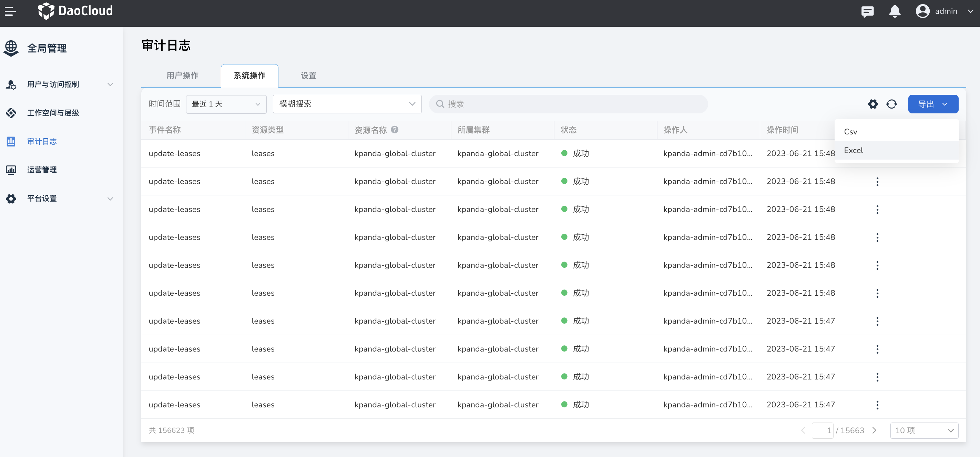Go to the next page arrow
Screen dimensions: 980x457
[x=874, y=430]
